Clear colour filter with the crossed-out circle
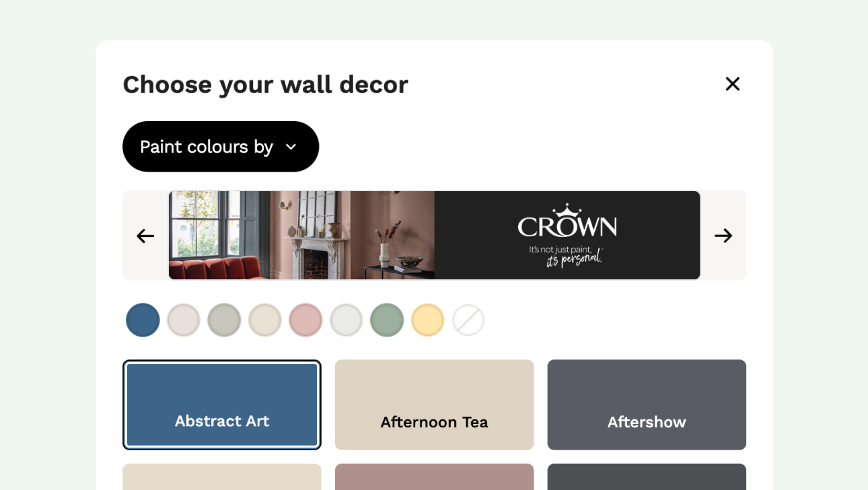Viewport: 868px width, 490px height. coord(468,320)
